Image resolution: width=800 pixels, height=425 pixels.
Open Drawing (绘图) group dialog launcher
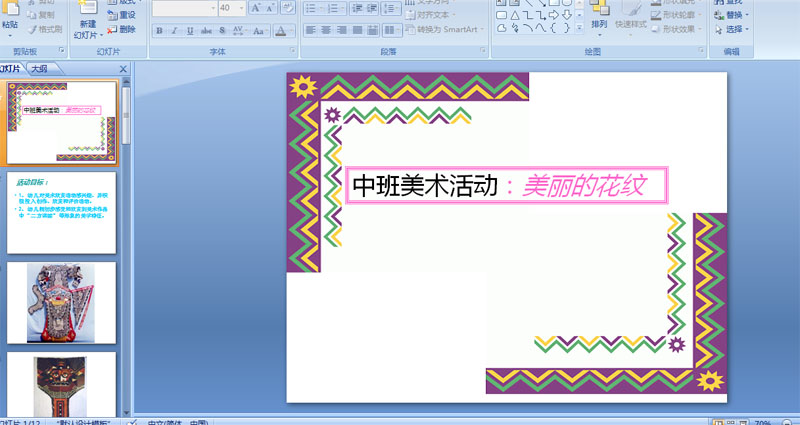click(701, 51)
